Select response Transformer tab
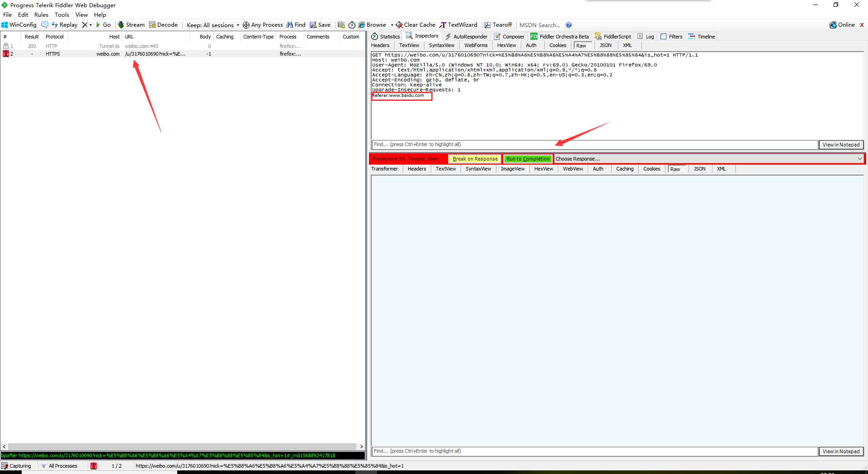 384,169
